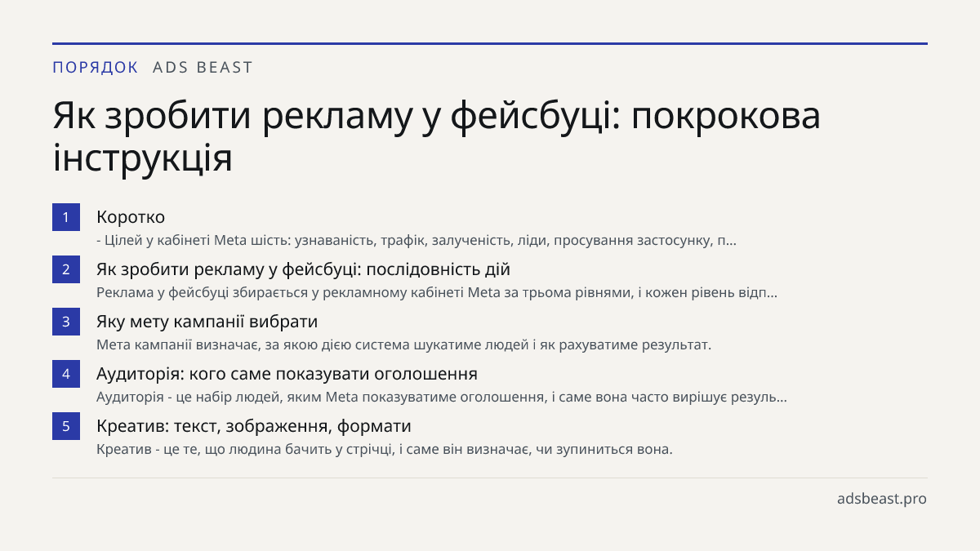Select number badge 2 for послідовність дій
Screen dimensions: 980x551
(x=66, y=269)
